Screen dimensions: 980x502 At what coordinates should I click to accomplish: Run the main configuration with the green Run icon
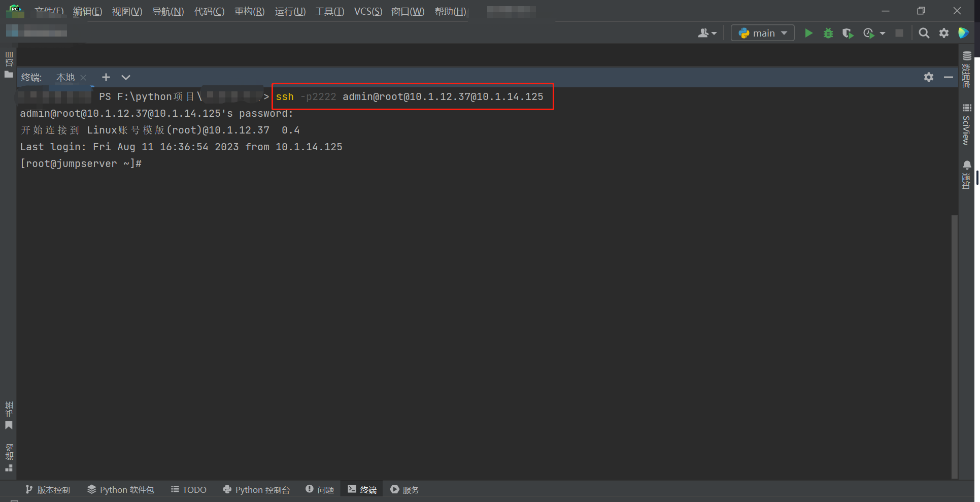coord(808,32)
